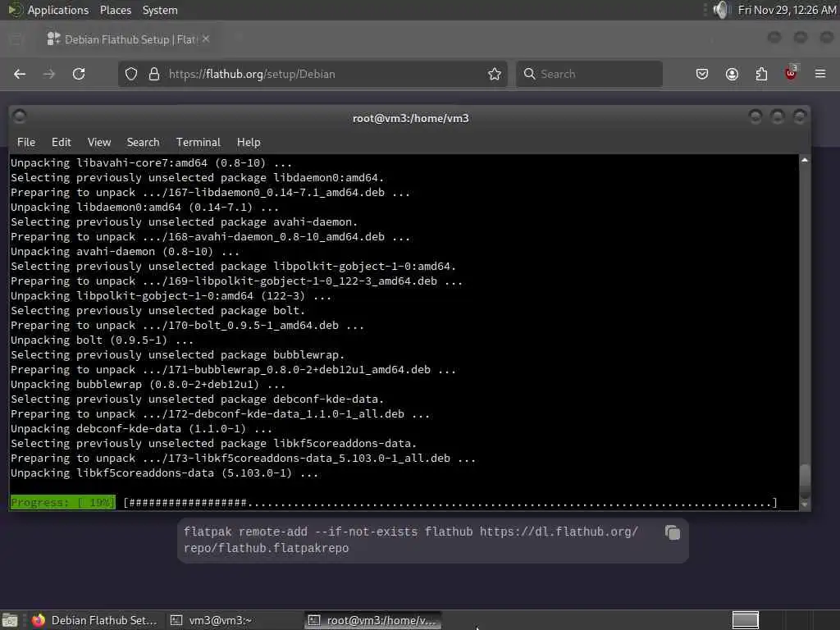Viewport: 840px width, 630px height.
Task: Open the terminal Help menu
Action: pyautogui.click(x=249, y=142)
